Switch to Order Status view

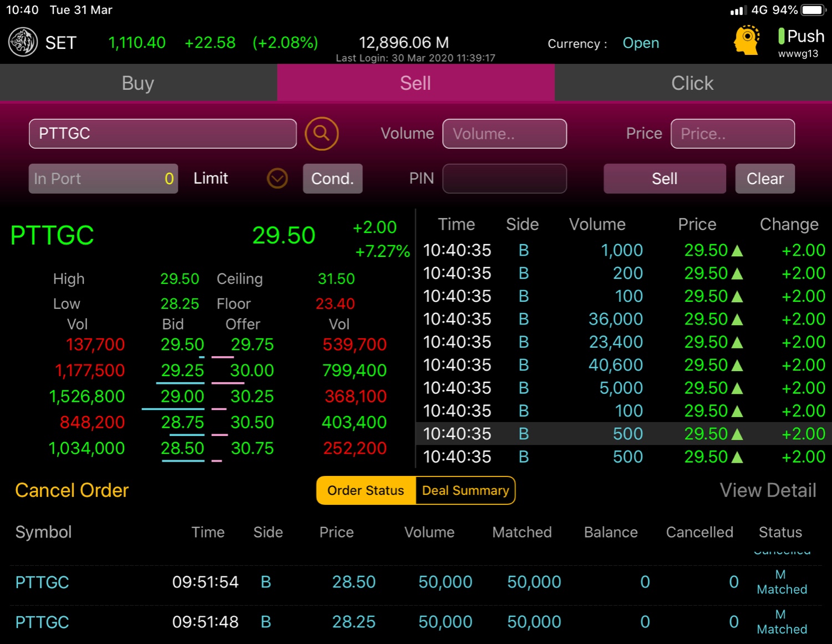click(366, 490)
